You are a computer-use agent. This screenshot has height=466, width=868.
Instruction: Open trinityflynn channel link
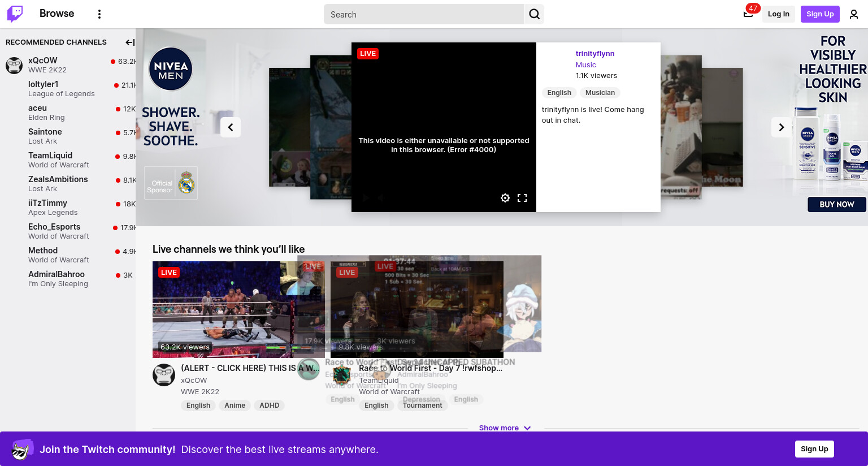(x=595, y=54)
